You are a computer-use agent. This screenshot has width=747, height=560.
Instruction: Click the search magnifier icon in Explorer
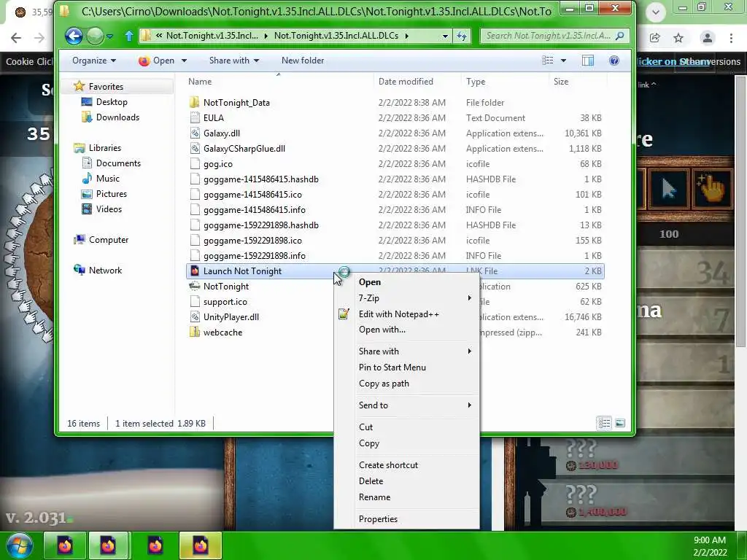point(620,36)
